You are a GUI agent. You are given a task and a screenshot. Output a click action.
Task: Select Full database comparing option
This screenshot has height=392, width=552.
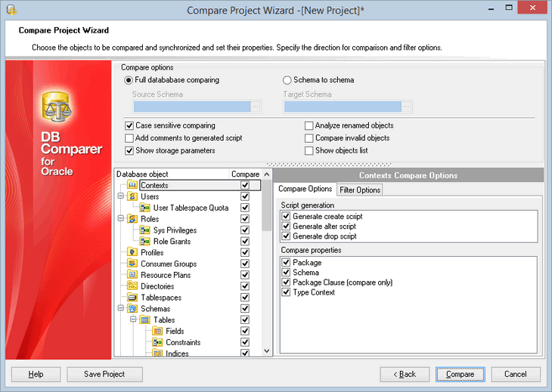tap(129, 80)
